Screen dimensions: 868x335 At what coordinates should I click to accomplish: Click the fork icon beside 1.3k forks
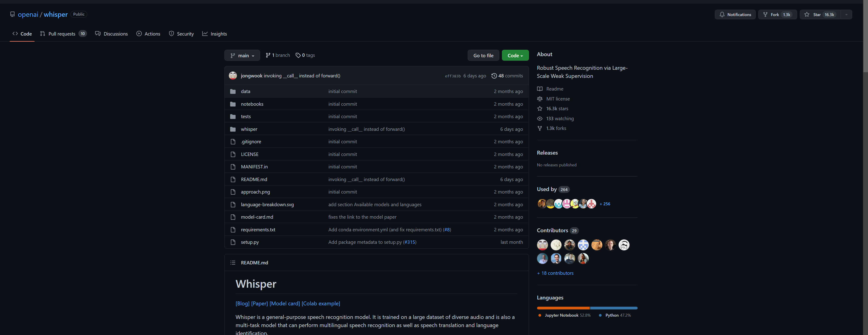(540, 128)
